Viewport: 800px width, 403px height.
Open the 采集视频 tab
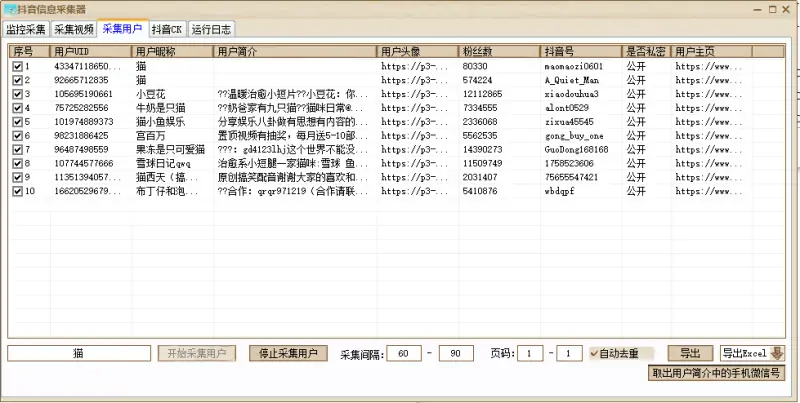point(74,29)
